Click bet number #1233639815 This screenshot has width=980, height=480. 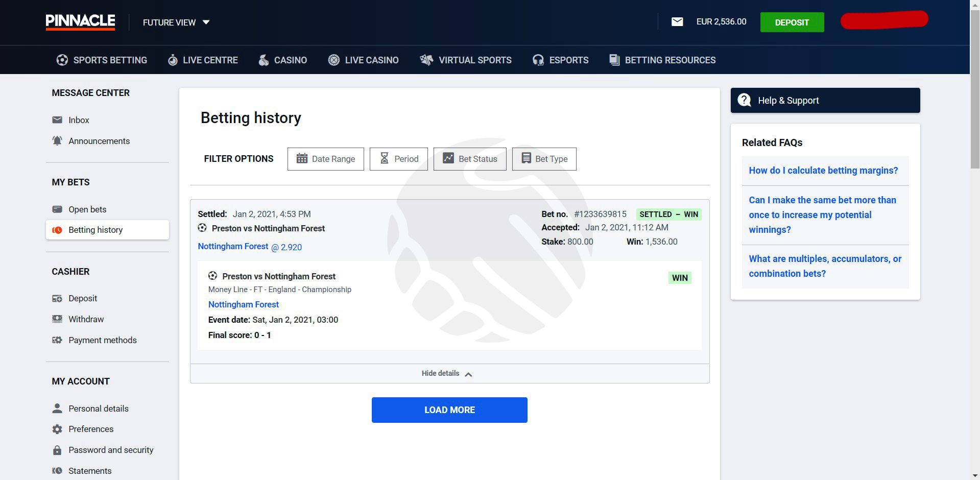600,214
